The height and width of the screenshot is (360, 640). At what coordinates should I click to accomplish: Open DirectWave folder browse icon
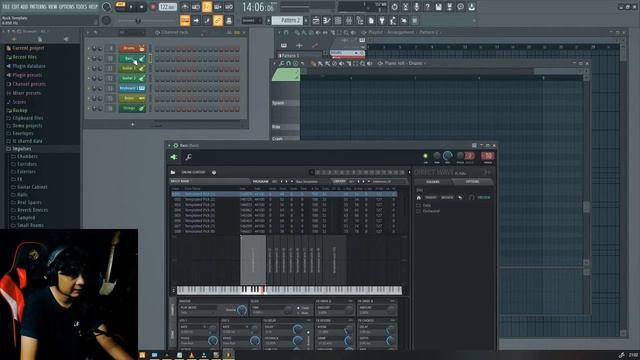(173, 173)
